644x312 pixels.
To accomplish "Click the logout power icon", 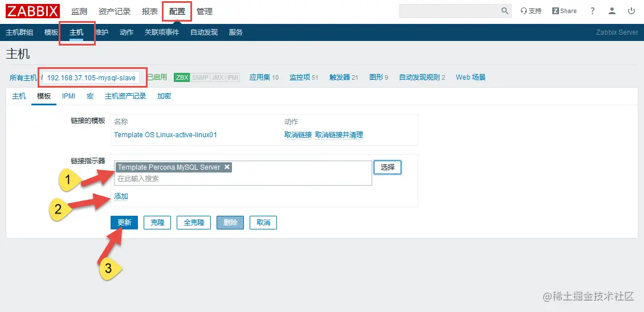I will pyautogui.click(x=631, y=11).
